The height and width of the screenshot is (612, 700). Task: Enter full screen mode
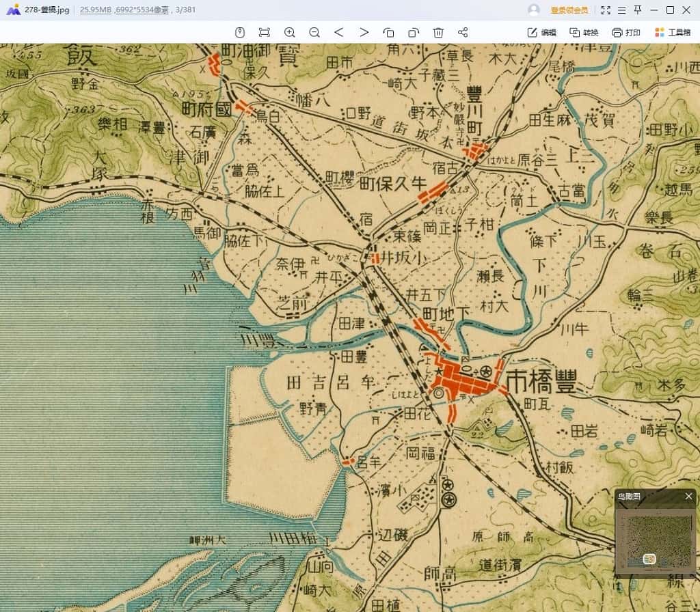click(606, 10)
